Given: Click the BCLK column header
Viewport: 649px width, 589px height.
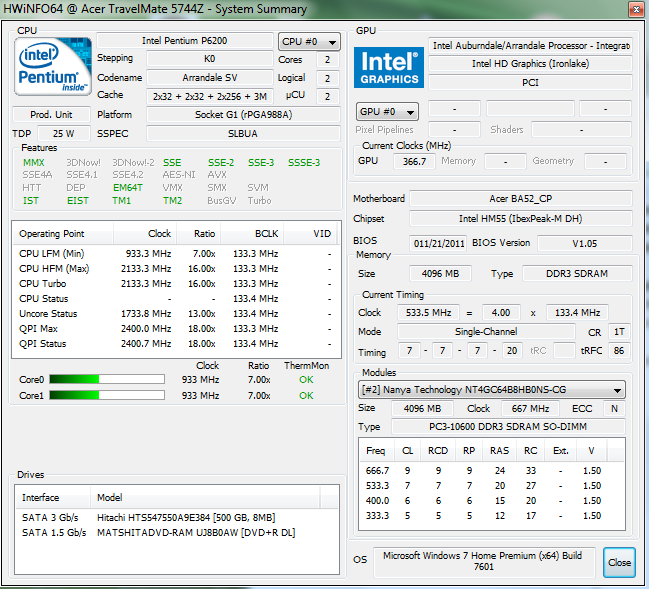Looking at the screenshot, I should coord(252,234).
